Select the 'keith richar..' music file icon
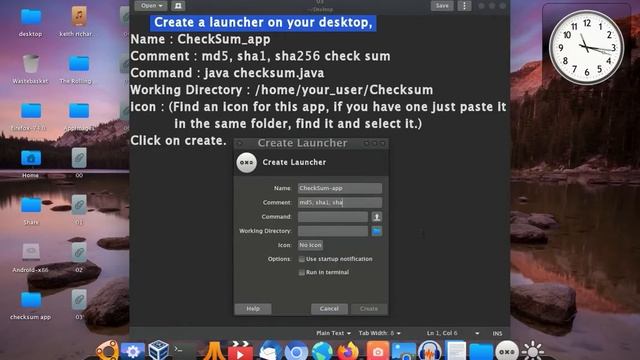This screenshot has height=360, width=640. [x=79, y=16]
